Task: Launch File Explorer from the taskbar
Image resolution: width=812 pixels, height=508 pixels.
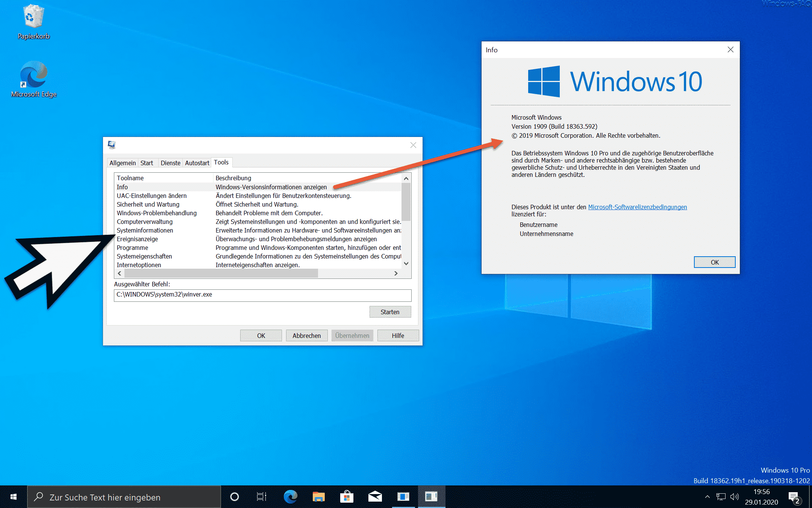Action: 318,497
